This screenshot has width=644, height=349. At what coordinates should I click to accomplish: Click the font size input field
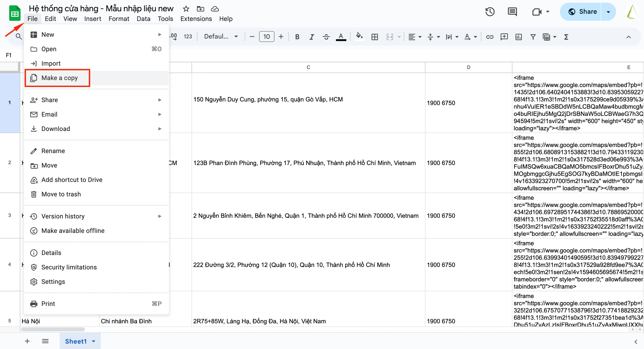(266, 36)
